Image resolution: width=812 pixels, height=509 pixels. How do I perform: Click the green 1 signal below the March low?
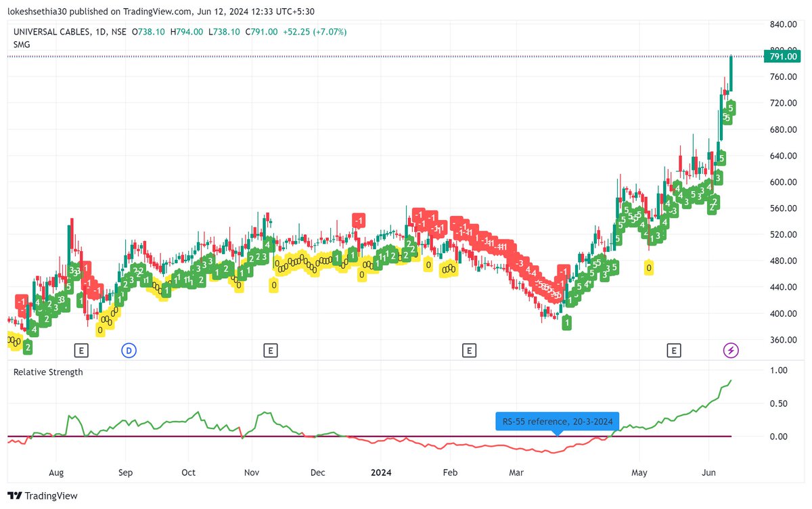pos(566,322)
